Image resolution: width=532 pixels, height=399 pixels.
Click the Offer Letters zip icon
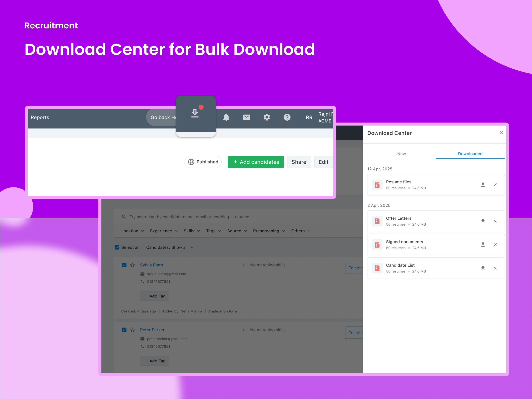(x=377, y=221)
